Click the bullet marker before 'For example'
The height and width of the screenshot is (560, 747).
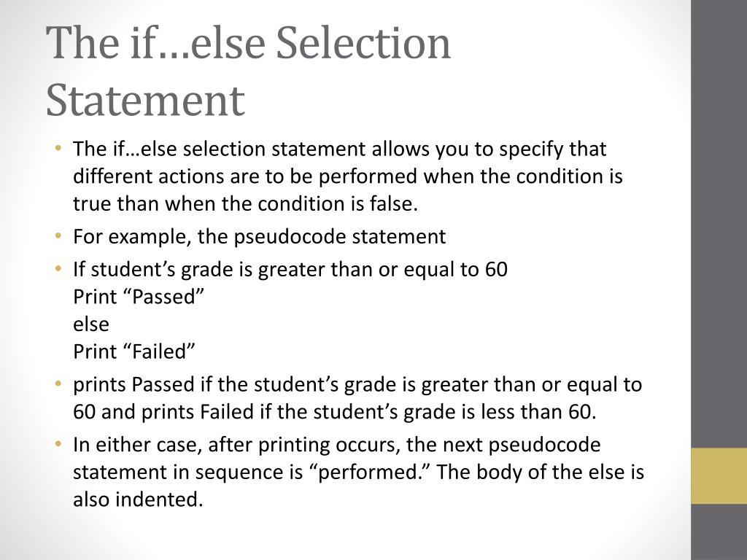tap(58, 236)
